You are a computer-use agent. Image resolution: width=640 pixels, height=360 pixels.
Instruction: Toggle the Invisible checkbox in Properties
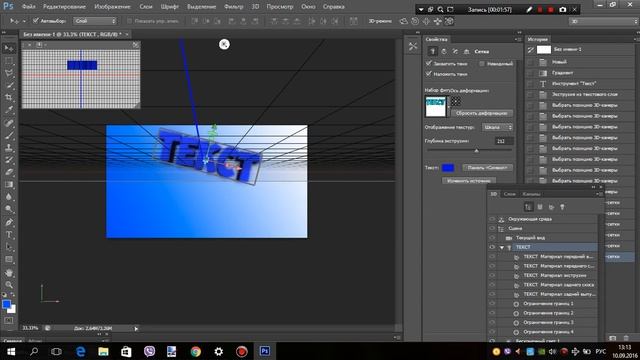482,63
